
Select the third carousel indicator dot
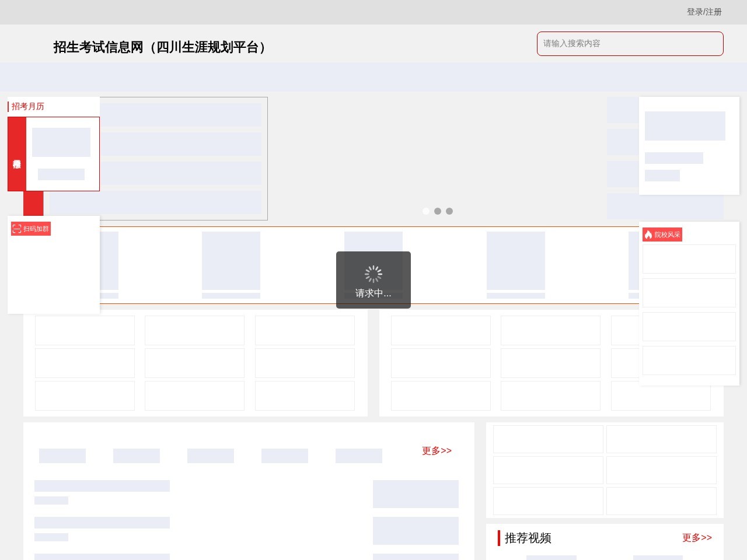pyautogui.click(x=449, y=211)
